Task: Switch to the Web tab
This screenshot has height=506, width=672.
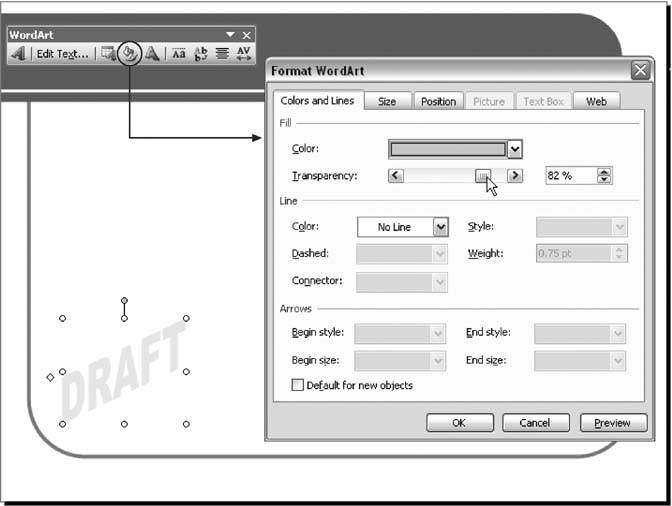Action: 596,101
